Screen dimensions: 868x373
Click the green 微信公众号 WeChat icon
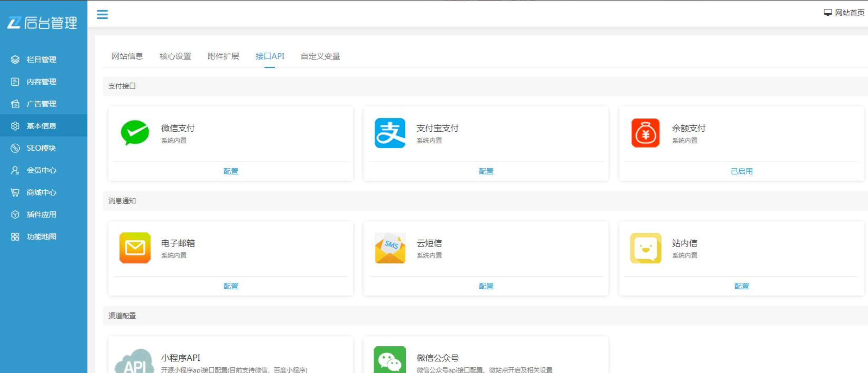tap(390, 360)
